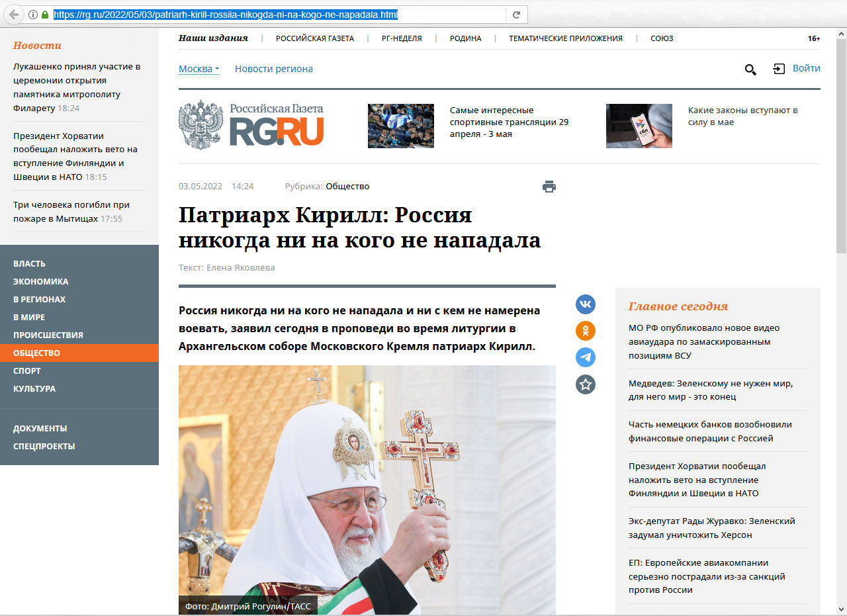The height and width of the screenshot is (616, 847).
Task: Reload the page with refresh icon
Action: pyautogui.click(x=516, y=15)
